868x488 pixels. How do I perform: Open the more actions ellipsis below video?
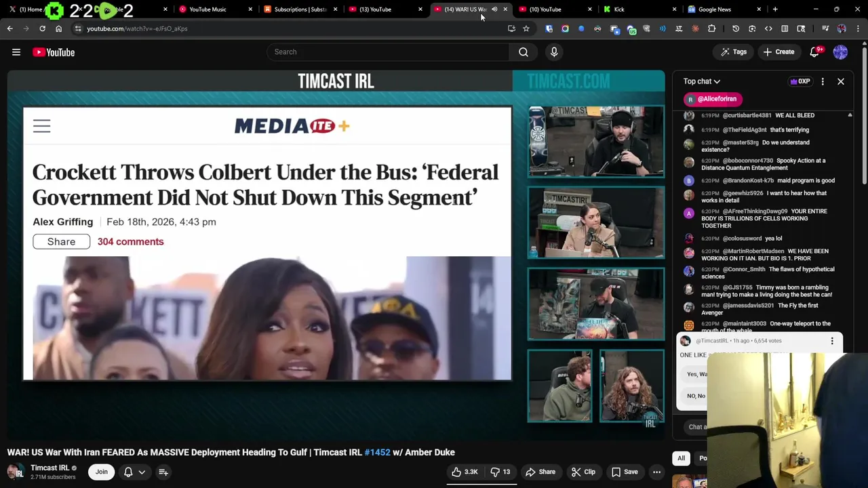coord(656,472)
